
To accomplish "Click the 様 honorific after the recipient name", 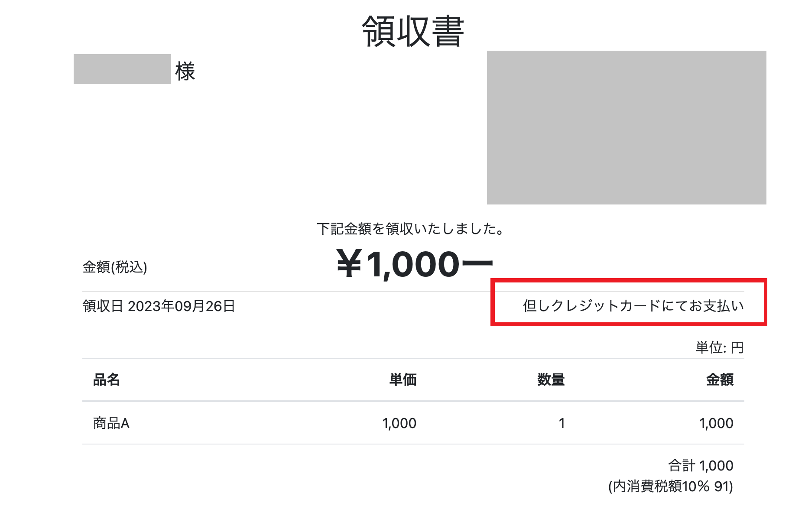I will (x=185, y=71).
